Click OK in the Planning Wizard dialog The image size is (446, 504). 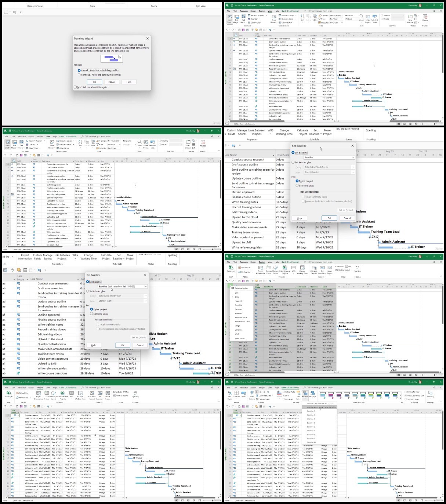94,82
